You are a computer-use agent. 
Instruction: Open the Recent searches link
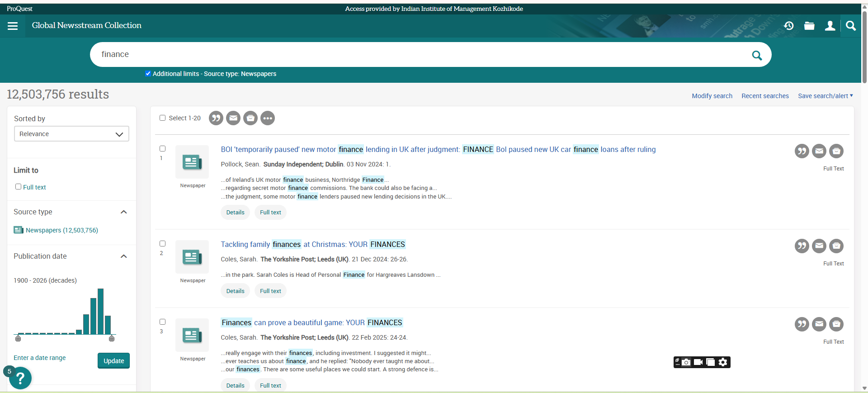[x=765, y=96]
